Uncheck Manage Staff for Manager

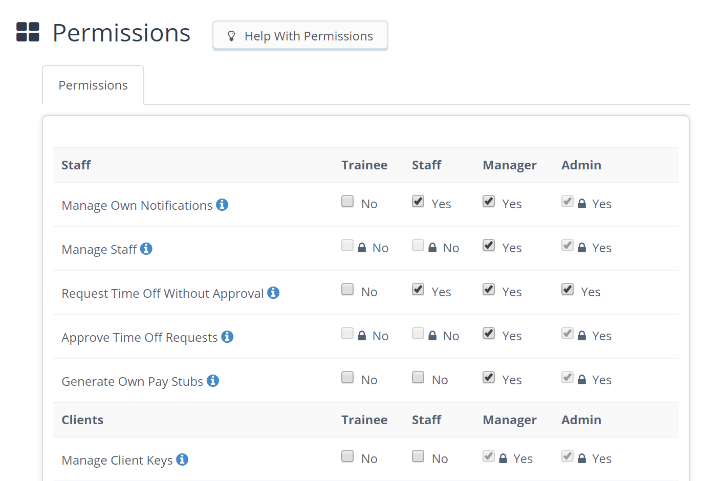tap(489, 245)
